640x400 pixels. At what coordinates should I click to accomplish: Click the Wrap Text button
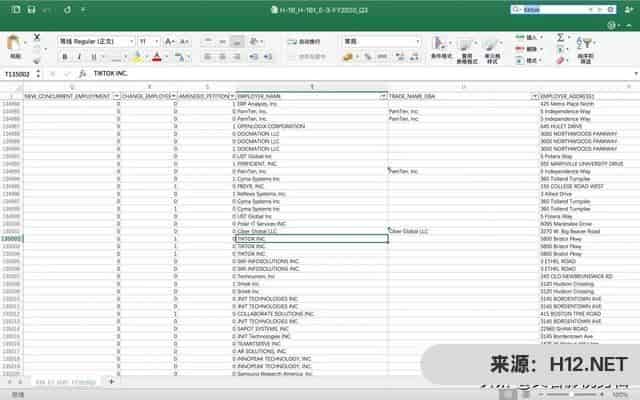[x=304, y=41]
